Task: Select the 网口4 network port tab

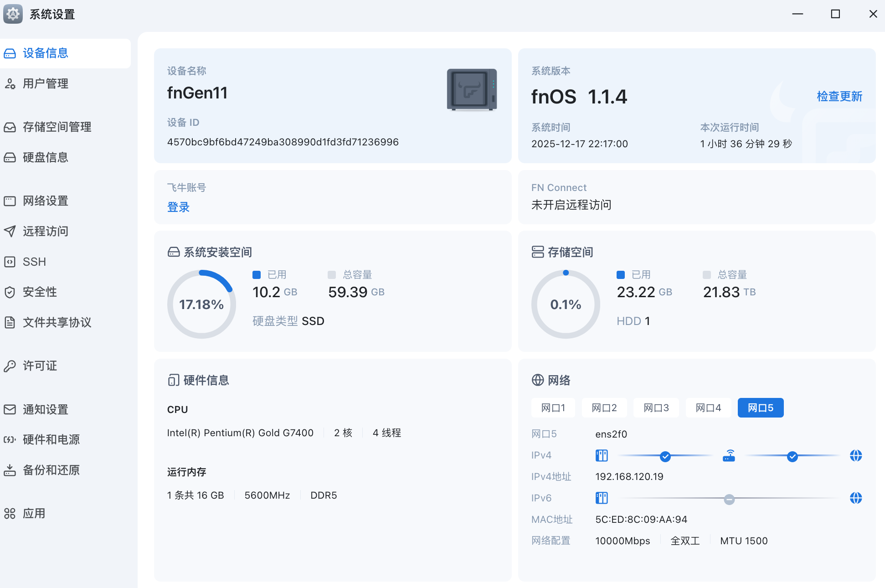Action: point(708,407)
